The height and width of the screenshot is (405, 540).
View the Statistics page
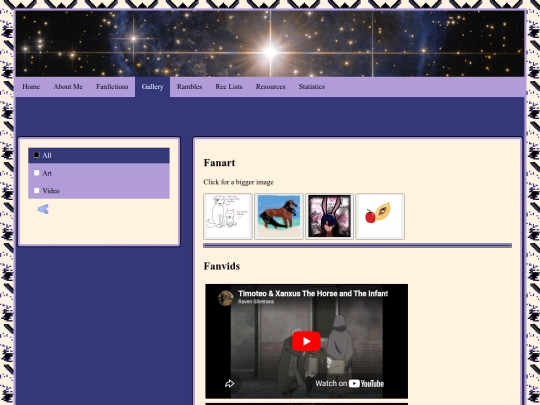coord(312,87)
